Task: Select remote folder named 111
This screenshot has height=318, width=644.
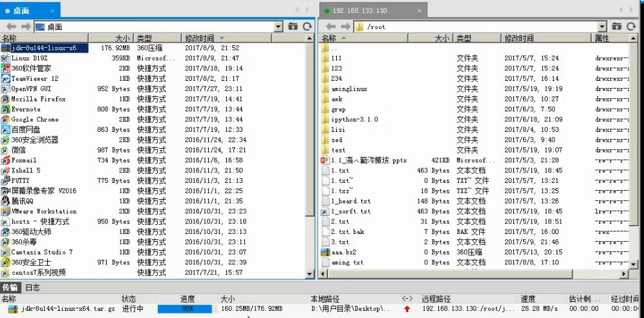Action: (x=336, y=58)
